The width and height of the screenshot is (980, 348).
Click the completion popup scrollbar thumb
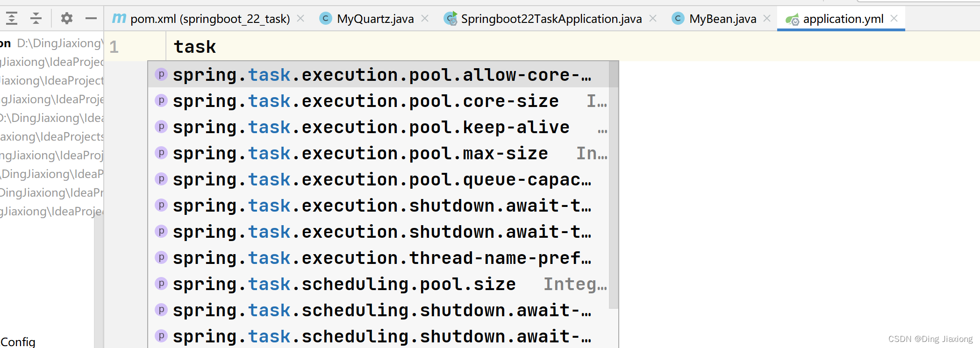coord(614,185)
